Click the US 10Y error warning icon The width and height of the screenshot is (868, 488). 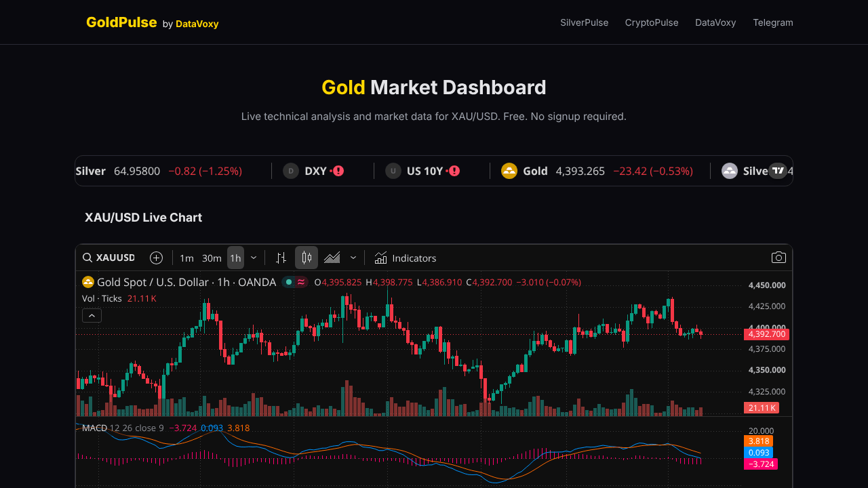[x=454, y=171]
